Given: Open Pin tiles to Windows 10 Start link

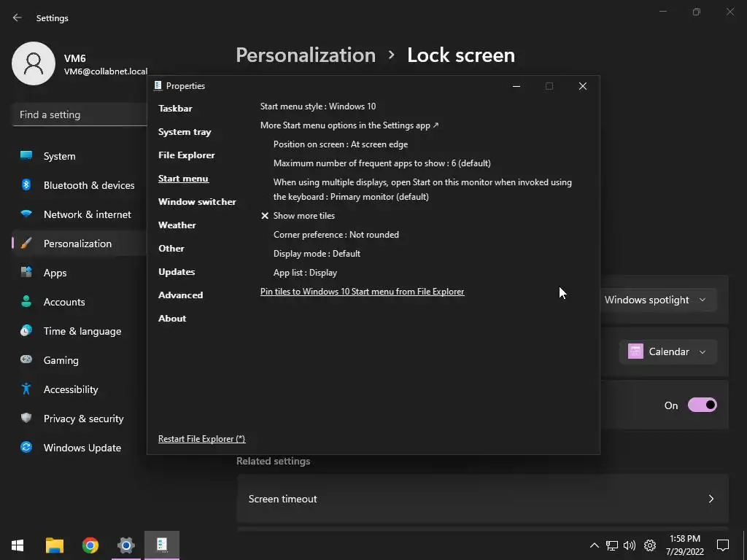Looking at the screenshot, I should coord(362,292).
